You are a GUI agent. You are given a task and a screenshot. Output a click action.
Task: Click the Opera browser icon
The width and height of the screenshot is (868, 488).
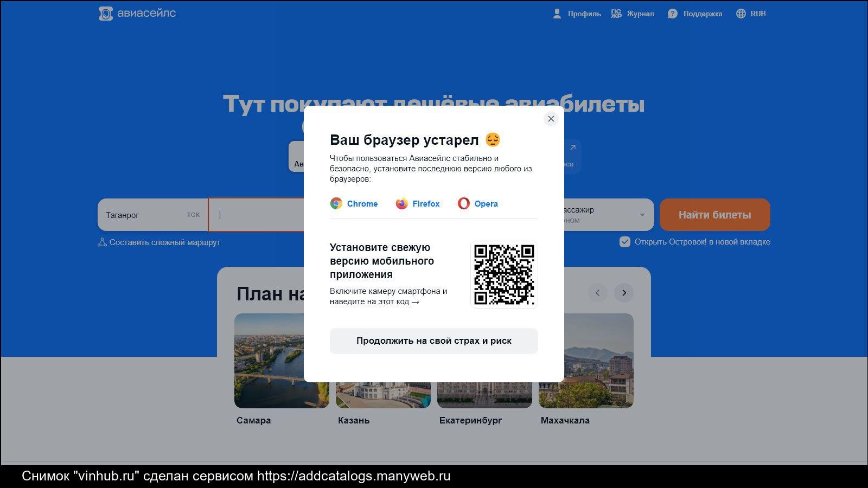tap(464, 204)
